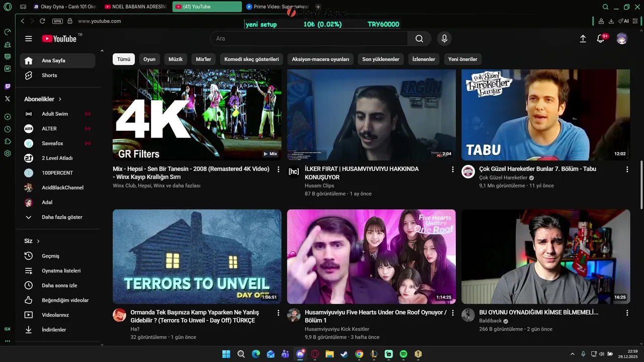Switch to Okey Oyna browser tab
The image size is (644, 362).
(64, 7)
